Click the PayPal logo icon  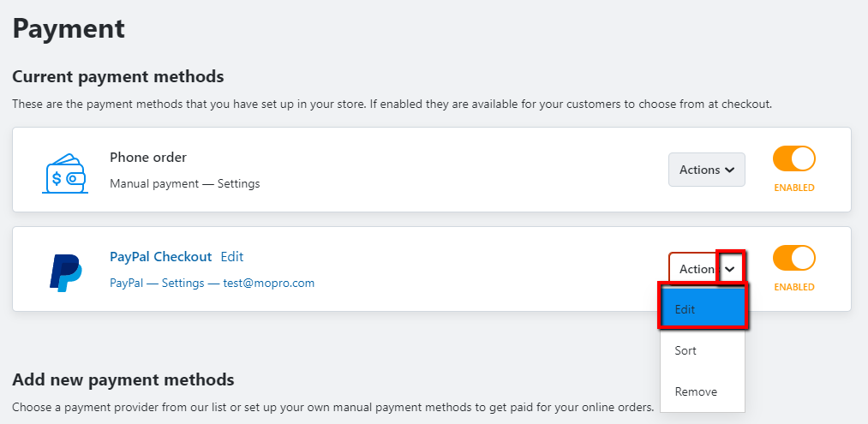(66, 273)
